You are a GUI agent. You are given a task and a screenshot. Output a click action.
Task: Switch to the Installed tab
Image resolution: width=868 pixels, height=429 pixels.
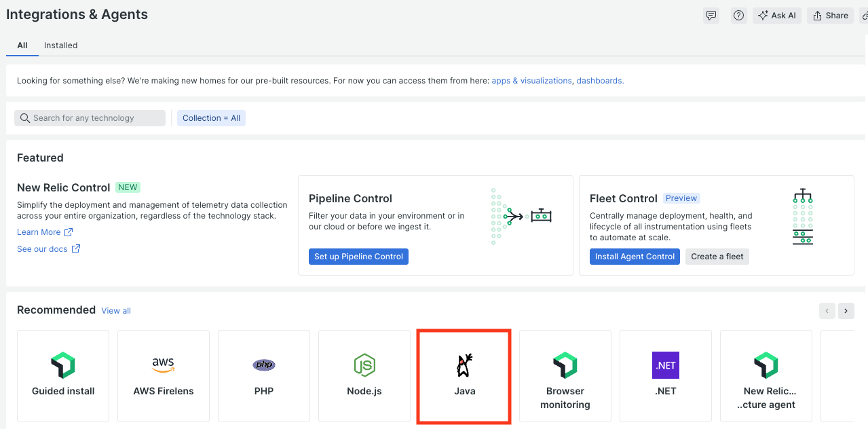[60, 45]
